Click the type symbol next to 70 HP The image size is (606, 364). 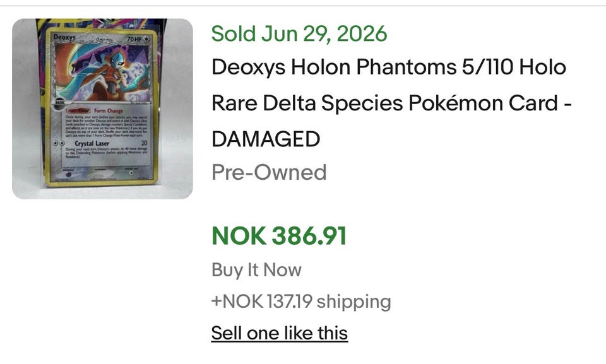(146, 39)
